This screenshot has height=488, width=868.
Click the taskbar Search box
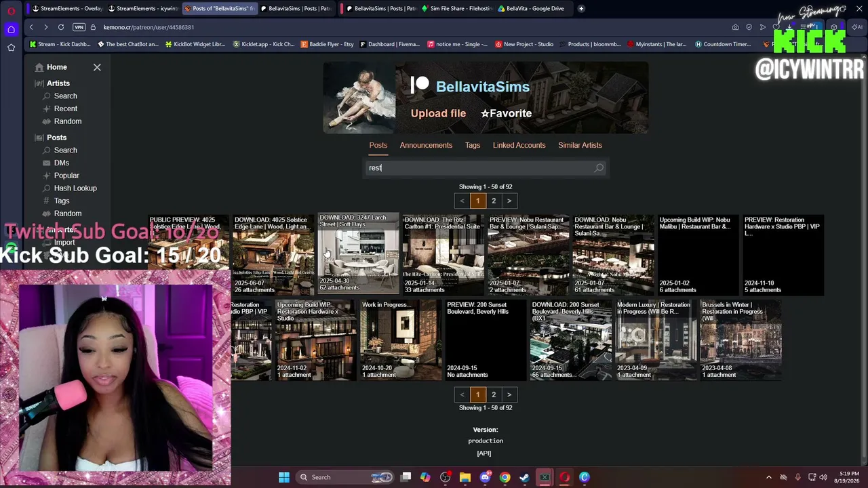[x=345, y=477]
